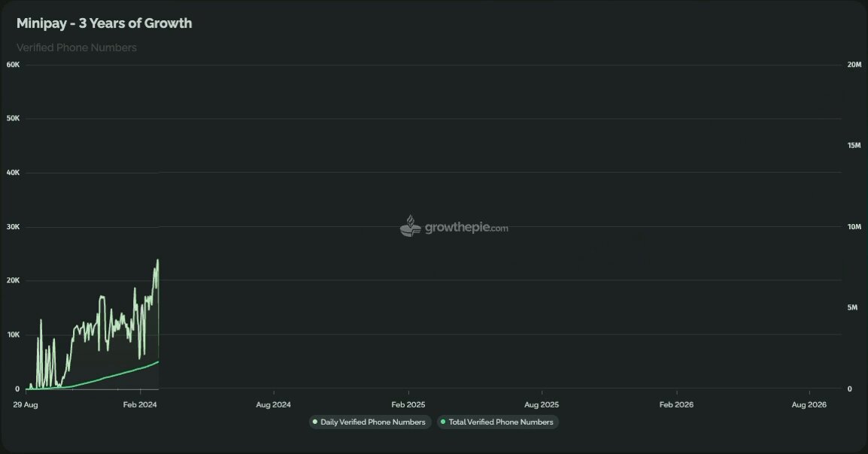Click the light green Daily legend dot
Screen dimensions: 868x454
tap(315, 422)
